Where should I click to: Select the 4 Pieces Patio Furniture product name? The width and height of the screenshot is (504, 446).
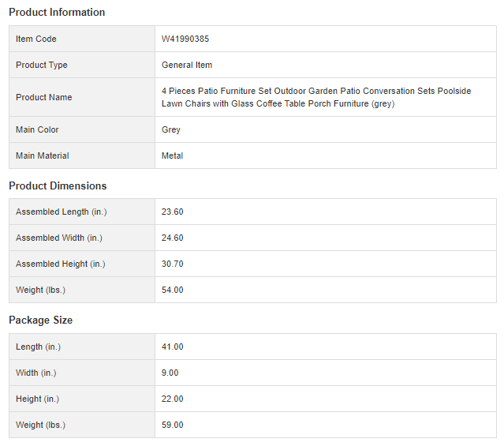coord(315,97)
